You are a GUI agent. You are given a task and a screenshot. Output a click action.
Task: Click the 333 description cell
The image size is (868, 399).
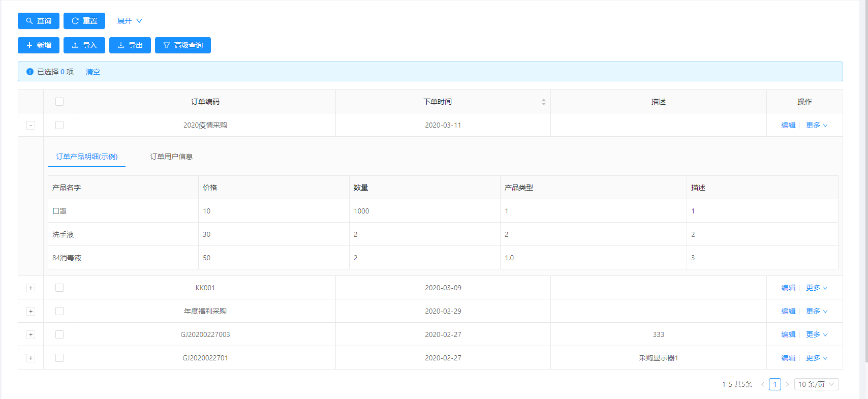coord(659,334)
